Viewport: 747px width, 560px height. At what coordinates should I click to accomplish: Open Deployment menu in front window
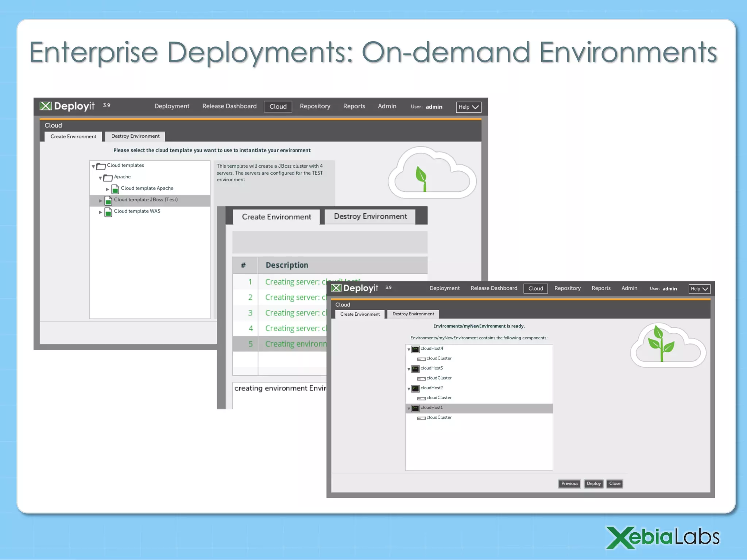tap(445, 288)
